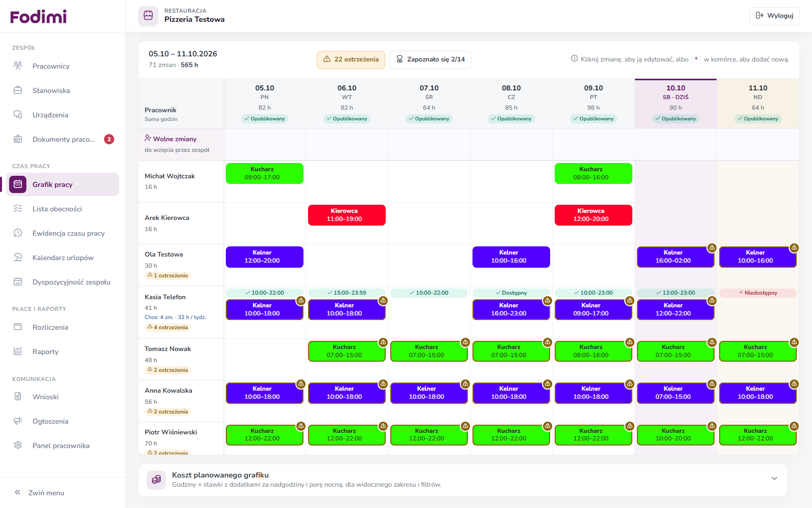Click the restaurant store icon in header

148,16
